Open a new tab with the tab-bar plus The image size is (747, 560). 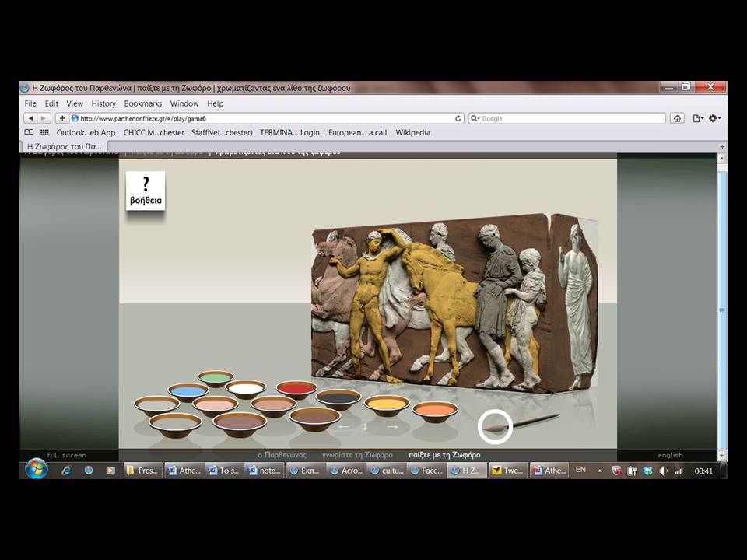722,147
